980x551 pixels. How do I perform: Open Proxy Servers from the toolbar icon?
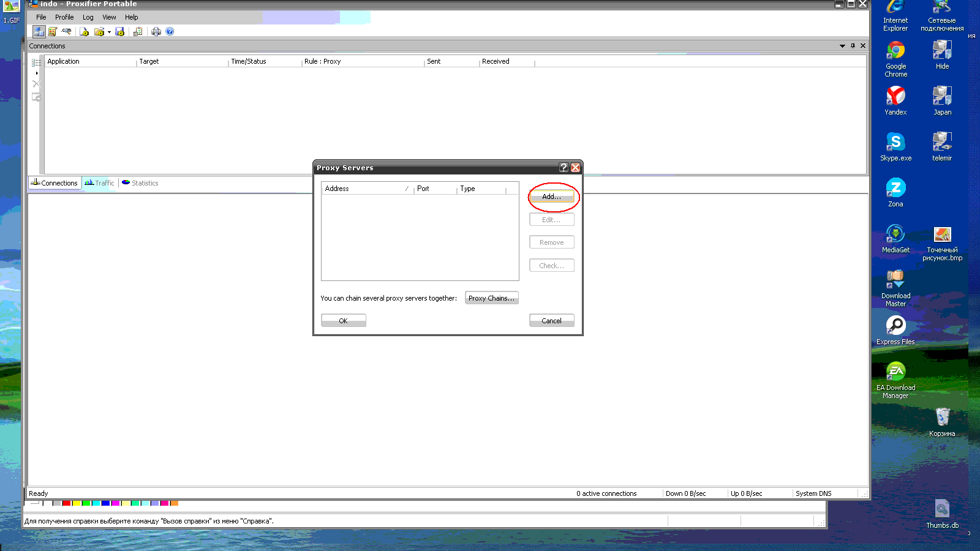tap(39, 31)
